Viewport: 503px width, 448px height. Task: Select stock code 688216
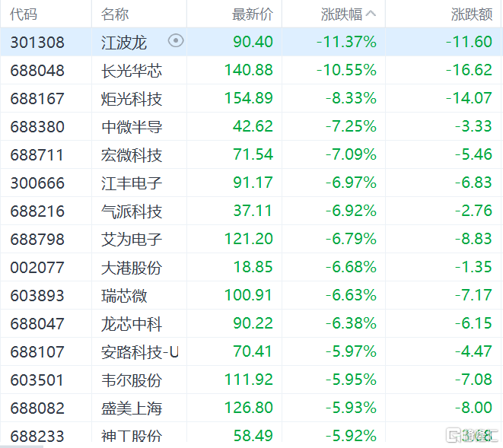click(37, 211)
